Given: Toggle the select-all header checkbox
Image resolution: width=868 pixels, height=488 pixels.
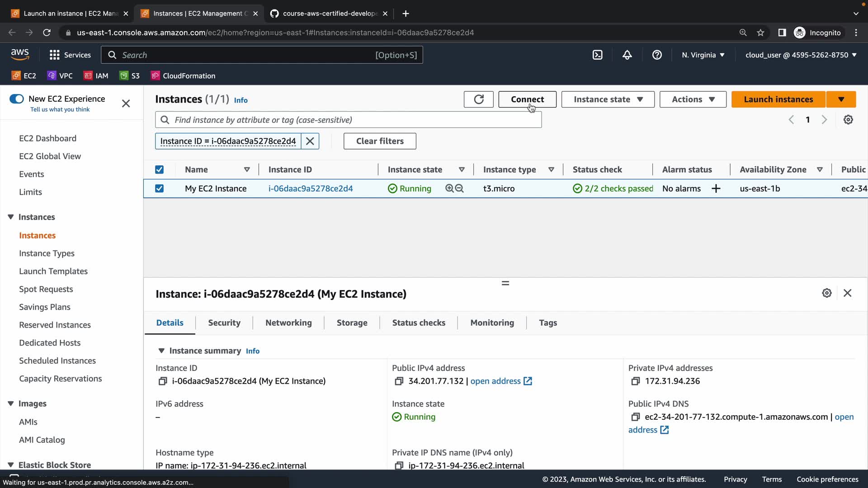Looking at the screenshot, I should point(159,169).
